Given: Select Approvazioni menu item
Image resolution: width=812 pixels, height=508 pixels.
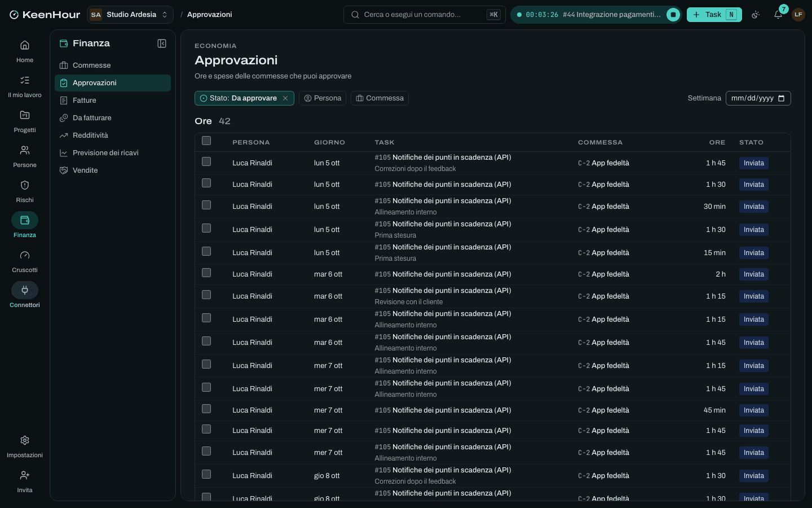Looking at the screenshot, I should [113, 83].
